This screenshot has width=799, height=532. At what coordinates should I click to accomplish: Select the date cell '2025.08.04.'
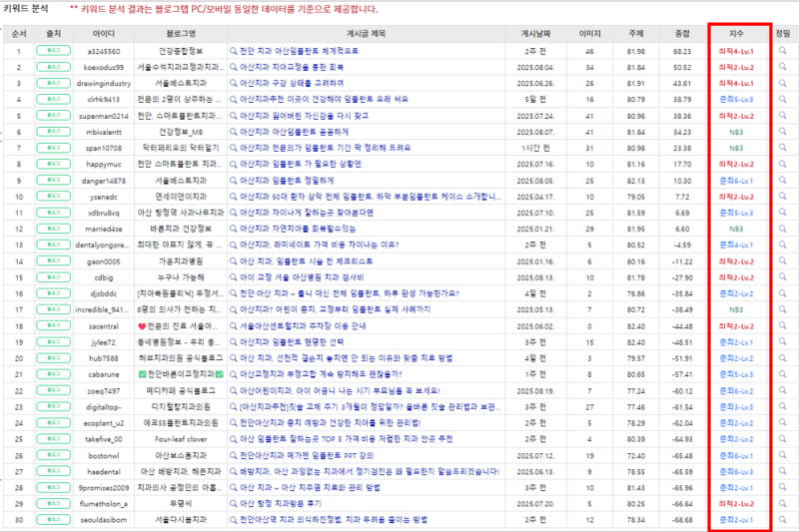click(535, 67)
